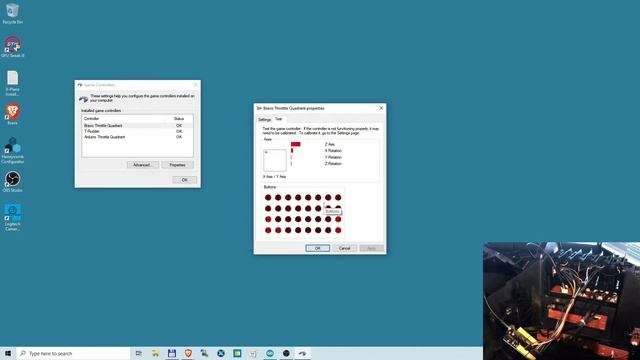Image resolution: width=640 pixels, height=360 pixels.
Task: Click the Status column header
Action: (x=179, y=118)
